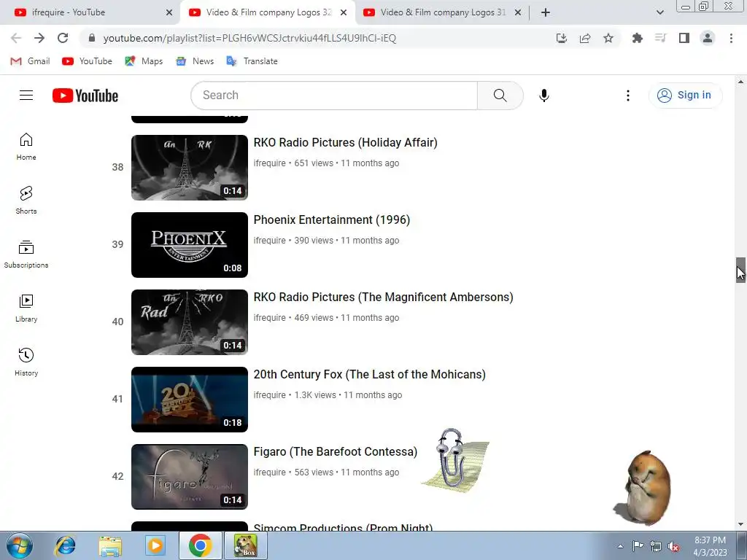Click title Figaro (The Barefoot Contessa)
747x560 pixels.
(336, 451)
